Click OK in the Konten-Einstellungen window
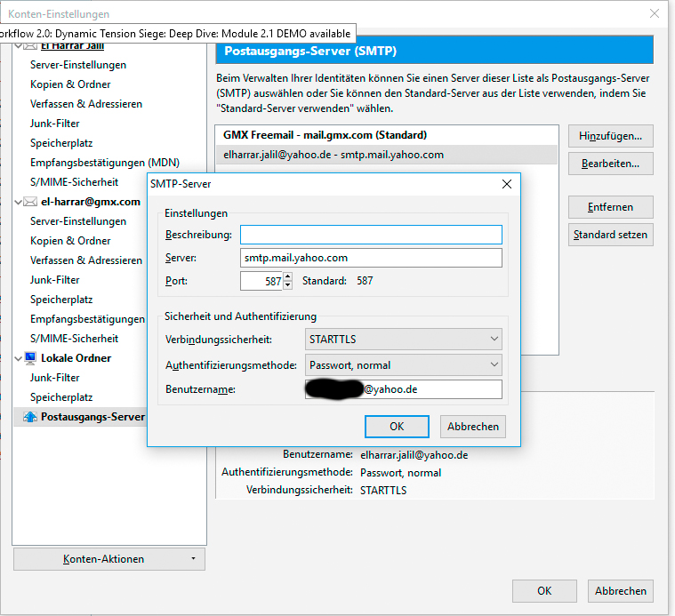This screenshot has height=616, width=675. tap(544, 590)
